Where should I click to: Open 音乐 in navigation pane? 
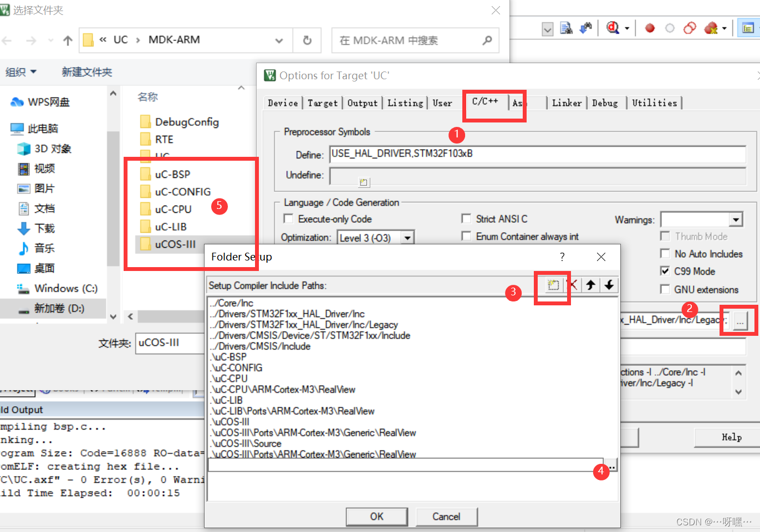[36, 248]
